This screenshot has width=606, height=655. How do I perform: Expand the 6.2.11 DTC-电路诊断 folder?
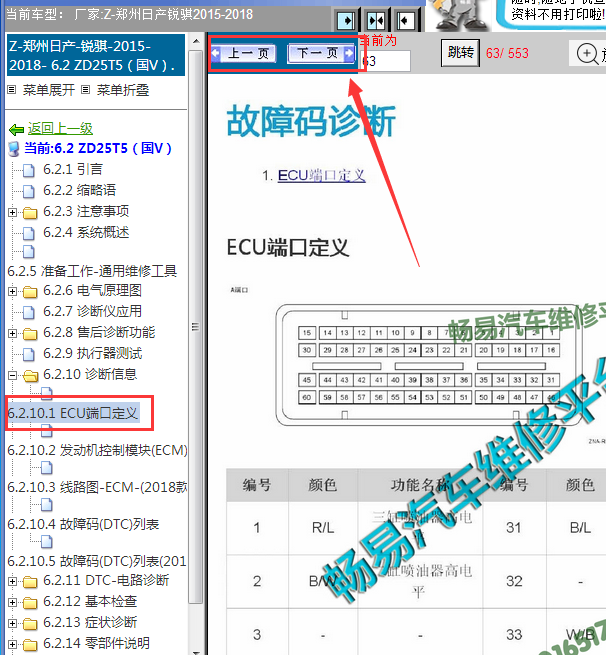(13, 581)
